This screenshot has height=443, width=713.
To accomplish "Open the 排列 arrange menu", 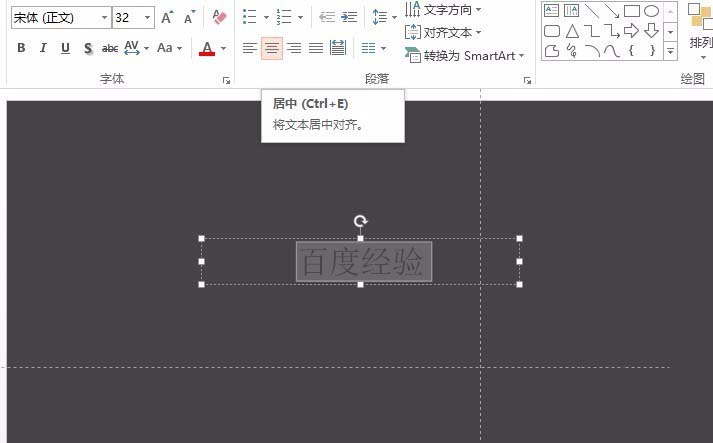I will click(x=701, y=32).
